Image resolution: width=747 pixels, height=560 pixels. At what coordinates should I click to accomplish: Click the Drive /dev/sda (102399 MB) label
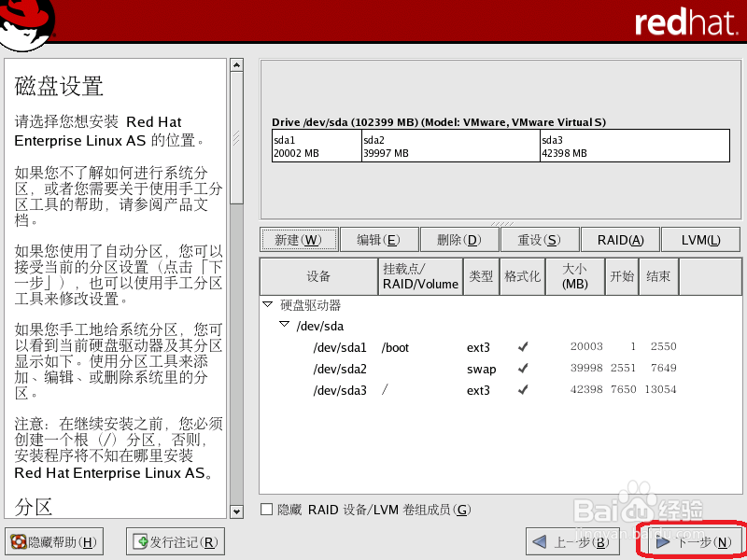pos(439,122)
